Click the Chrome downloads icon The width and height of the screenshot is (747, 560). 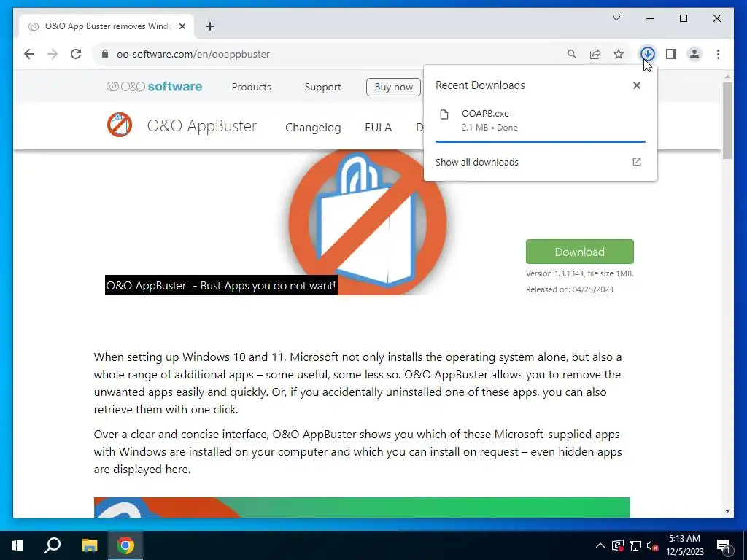647,54
